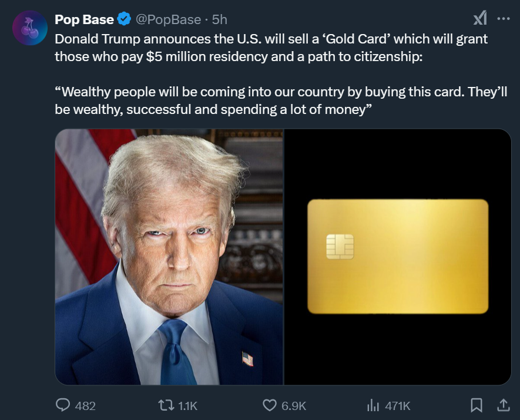
Task: Open the three-dot more options menu
Action: click(504, 19)
